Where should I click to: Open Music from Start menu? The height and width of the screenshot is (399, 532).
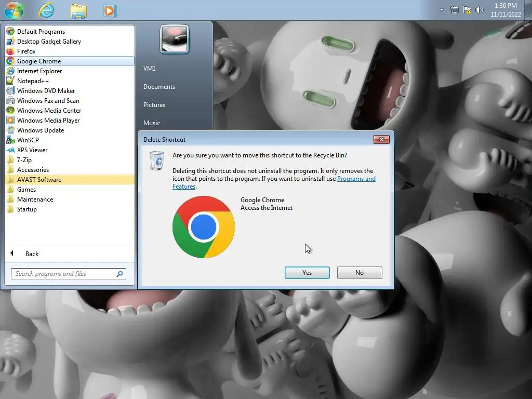(x=151, y=123)
